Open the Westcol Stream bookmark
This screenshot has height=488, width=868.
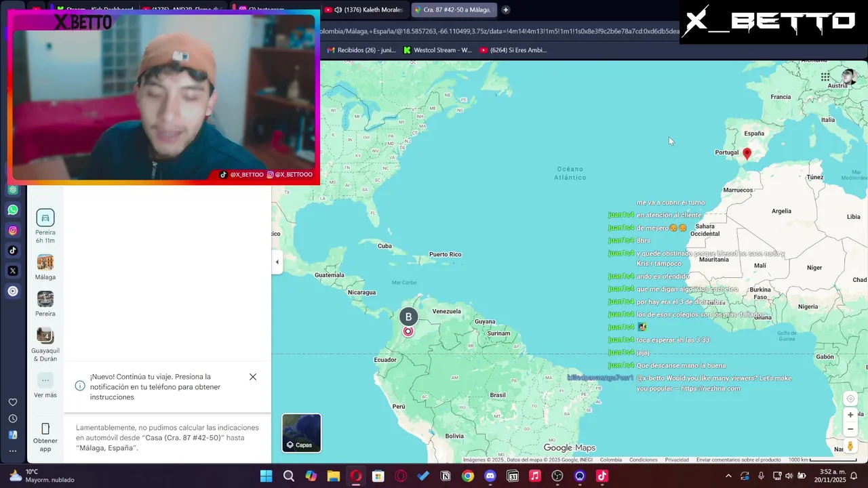point(437,50)
